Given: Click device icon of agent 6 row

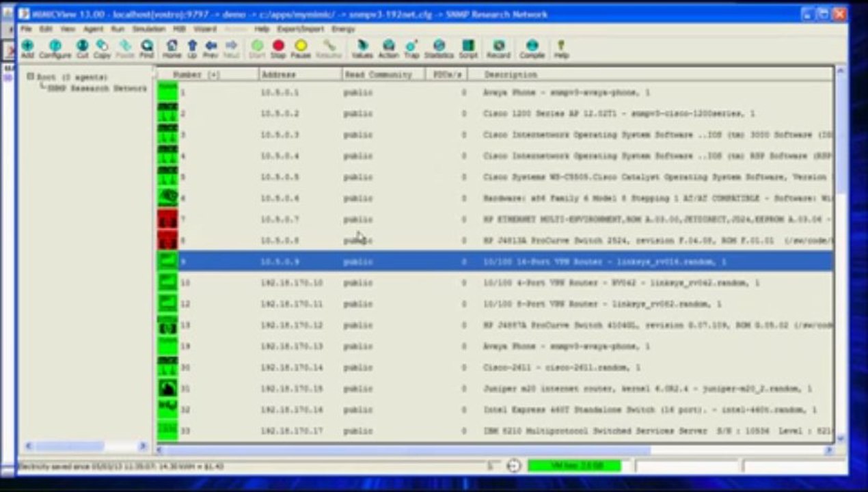Looking at the screenshot, I should 167,198.
